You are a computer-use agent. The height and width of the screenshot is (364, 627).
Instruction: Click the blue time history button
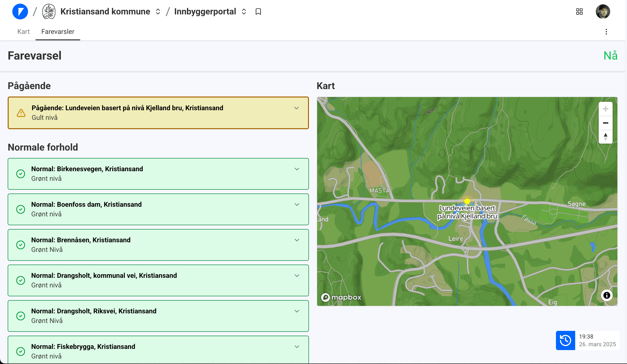point(565,340)
